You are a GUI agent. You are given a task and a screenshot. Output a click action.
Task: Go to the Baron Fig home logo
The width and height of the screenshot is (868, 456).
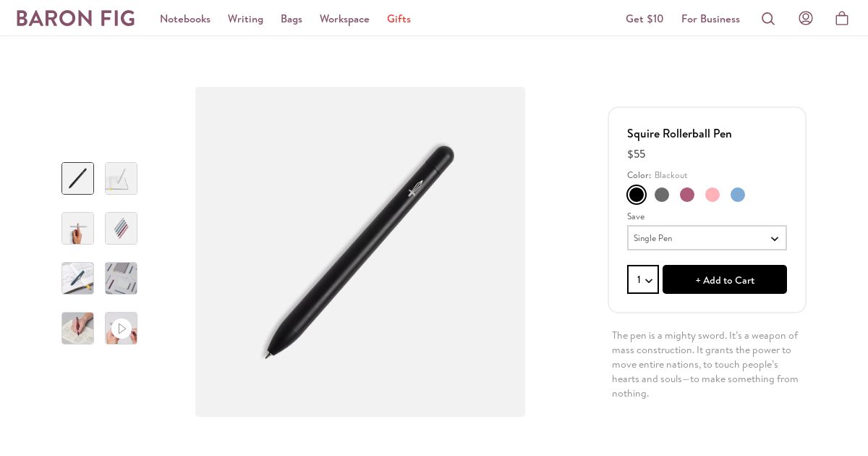click(76, 19)
